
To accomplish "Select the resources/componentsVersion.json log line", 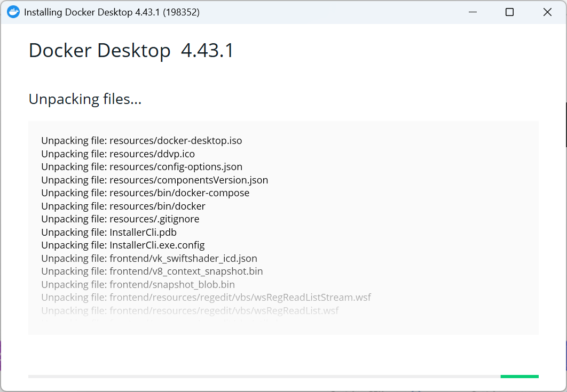I will click(155, 180).
